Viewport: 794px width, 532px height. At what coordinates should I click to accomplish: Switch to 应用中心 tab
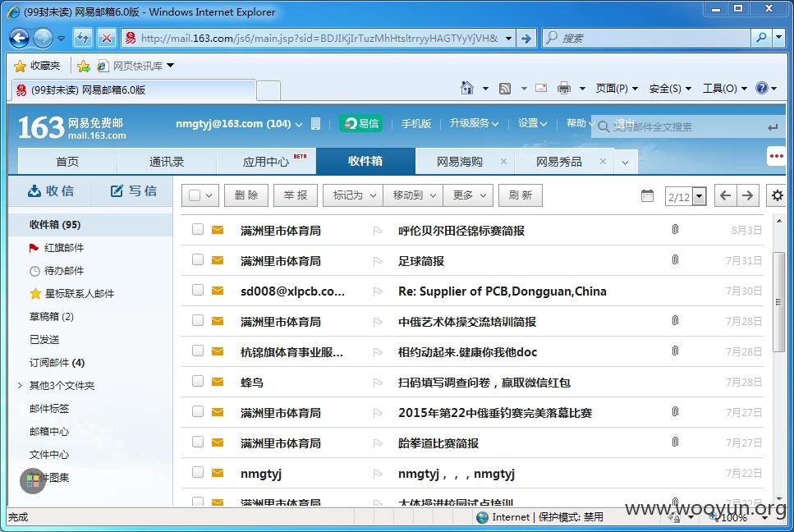[266, 162]
